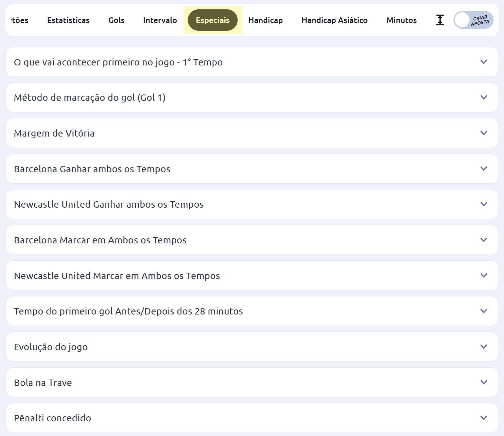Select the Especiais tab
This screenshot has height=436, width=504.
(213, 20)
